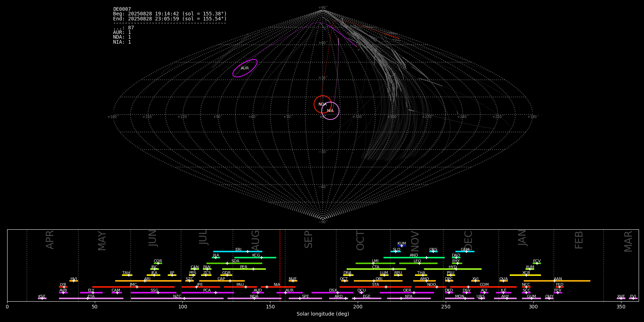Select the Beg: 20250828 19:14:42 line

point(170,14)
